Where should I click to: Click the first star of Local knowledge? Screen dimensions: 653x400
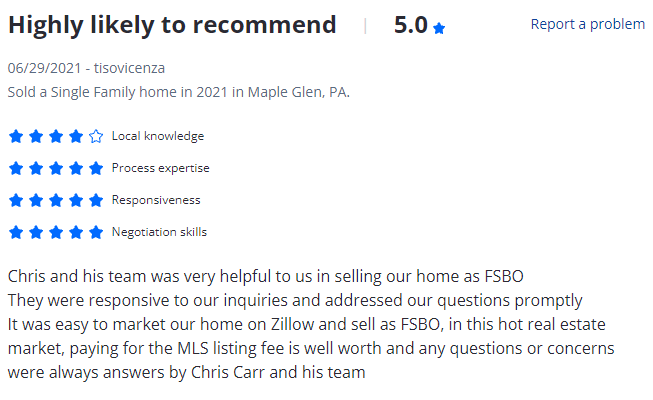point(15,136)
